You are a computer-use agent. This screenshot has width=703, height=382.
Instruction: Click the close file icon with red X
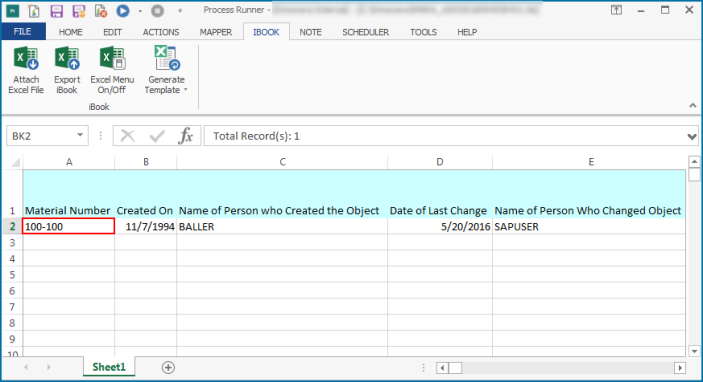101,10
